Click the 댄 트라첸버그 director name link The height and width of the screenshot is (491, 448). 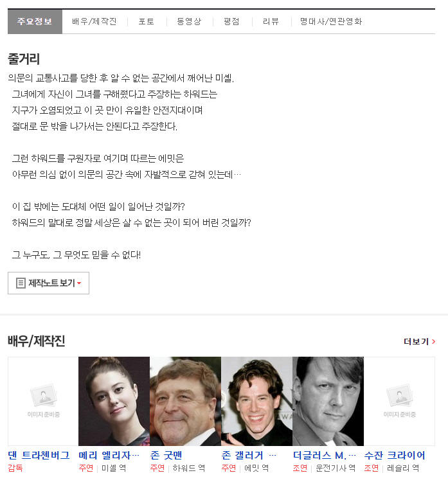pyautogui.click(x=39, y=455)
